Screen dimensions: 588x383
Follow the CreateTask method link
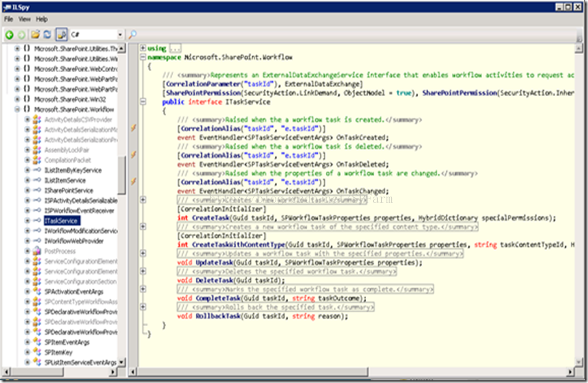pos(210,218)
